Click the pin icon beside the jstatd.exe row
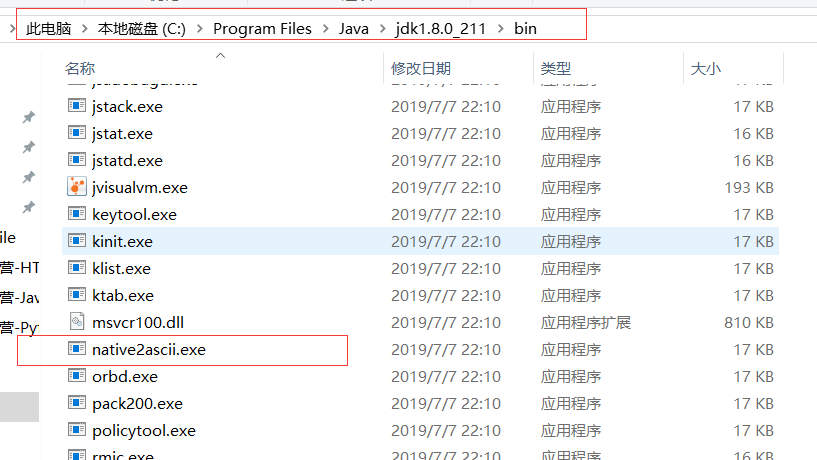 point(29,177)
